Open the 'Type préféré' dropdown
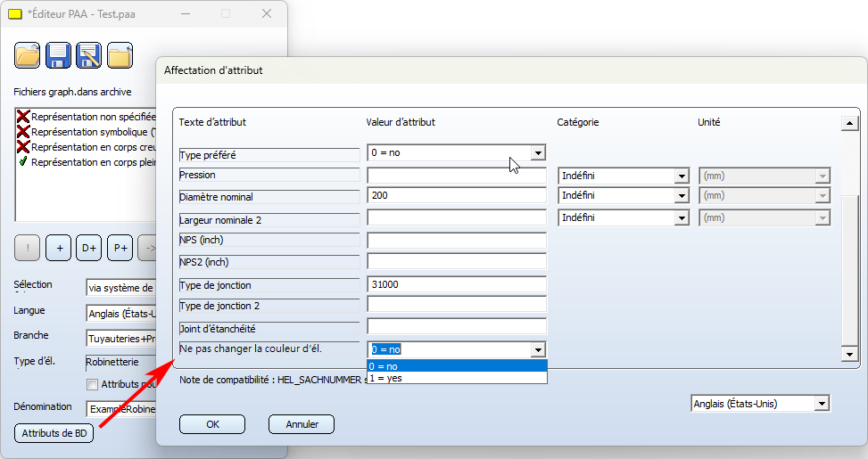The height and width of the screenshot is (459, 868). coord(537,153)
